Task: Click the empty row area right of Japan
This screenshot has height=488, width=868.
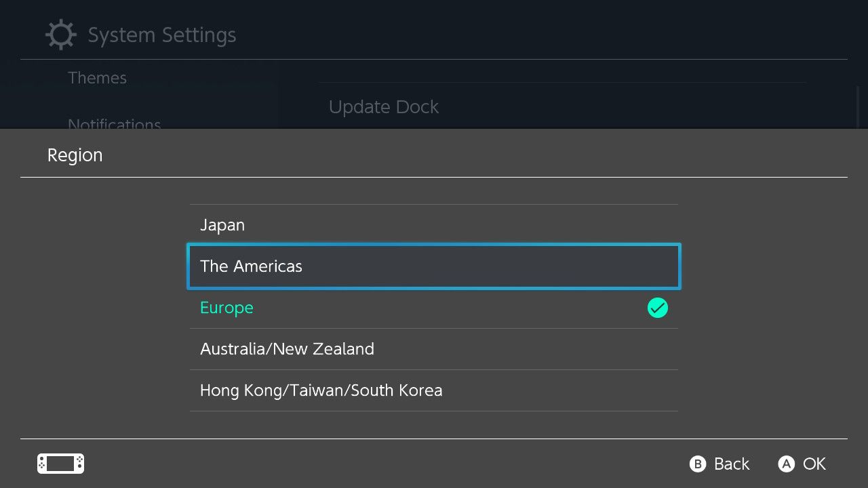Action: point(461,225)
